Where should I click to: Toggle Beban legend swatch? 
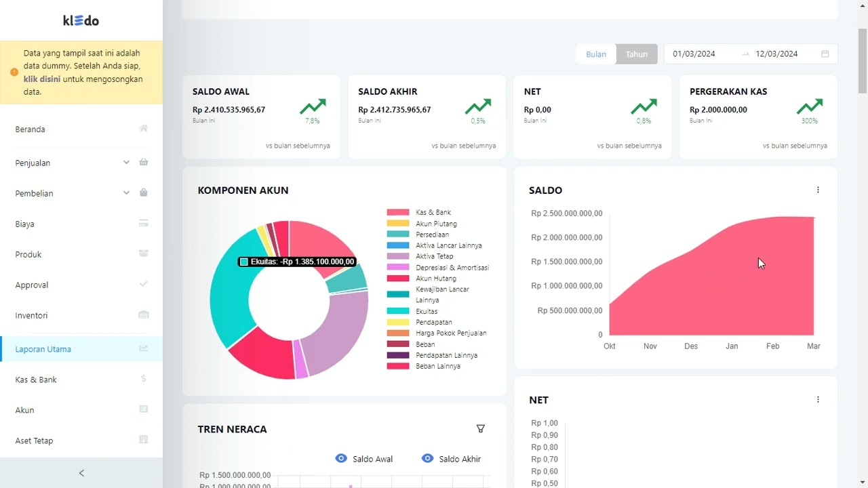click(x=398, y=344)
